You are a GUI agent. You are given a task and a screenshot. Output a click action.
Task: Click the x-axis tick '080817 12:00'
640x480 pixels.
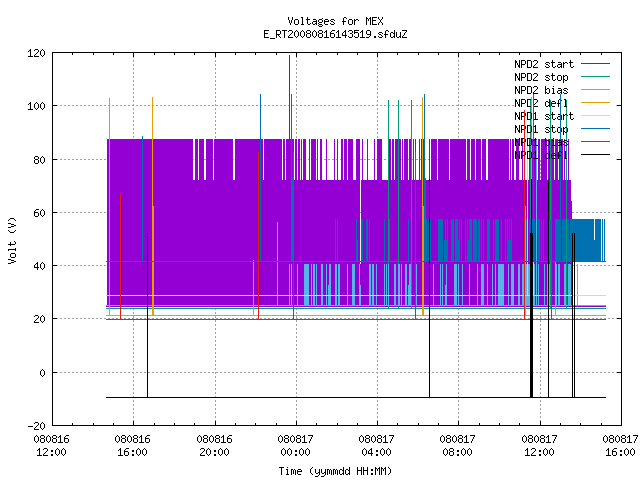tap(539, 446)
